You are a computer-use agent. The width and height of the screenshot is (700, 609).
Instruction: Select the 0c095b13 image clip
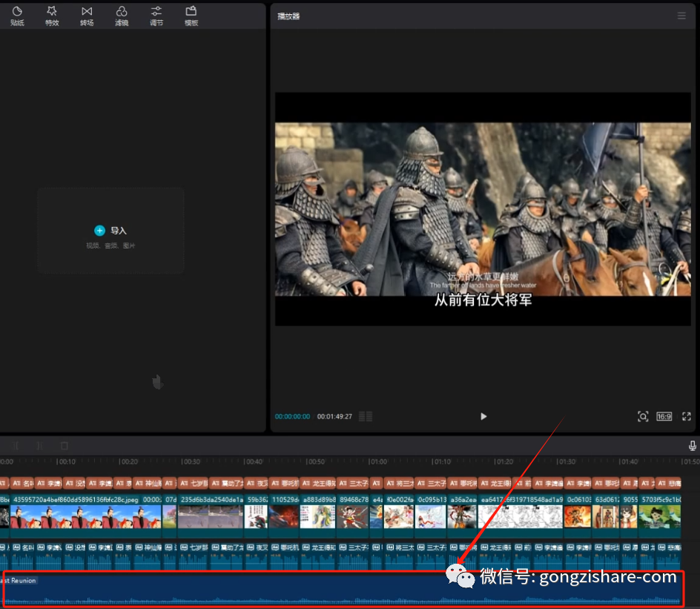tap(431, 516)
